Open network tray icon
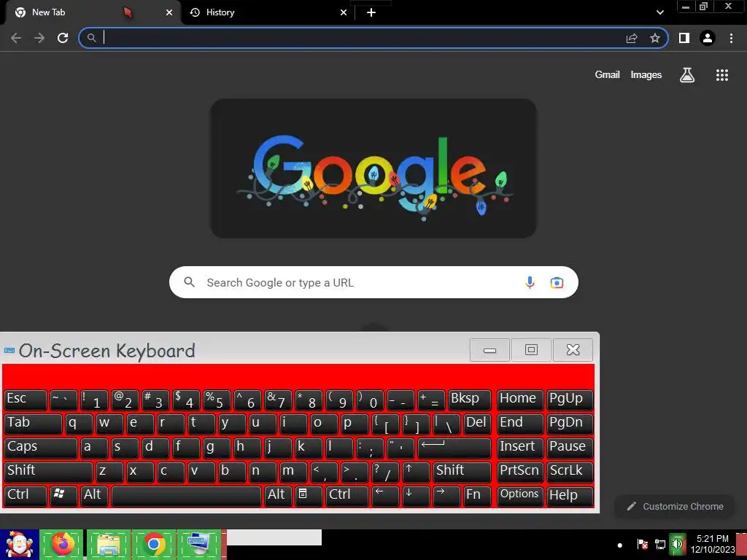Viewport: 747px width, 560px height. pos(659,544)
